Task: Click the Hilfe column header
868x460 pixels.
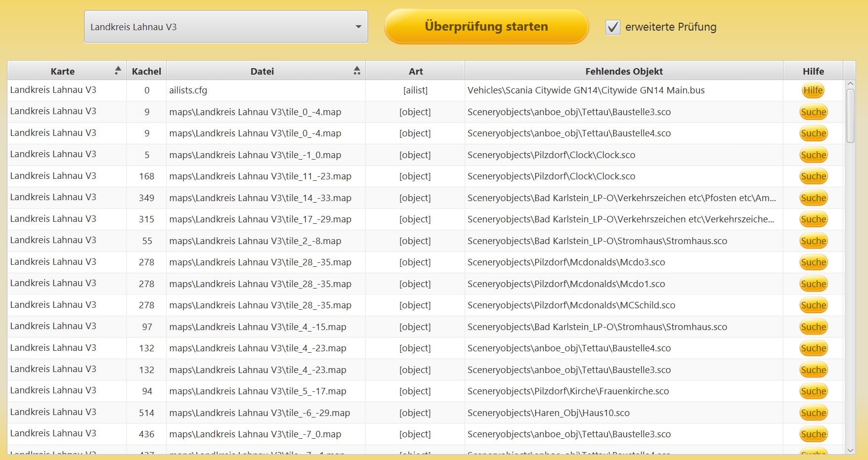Action: (x=813, y=71)
